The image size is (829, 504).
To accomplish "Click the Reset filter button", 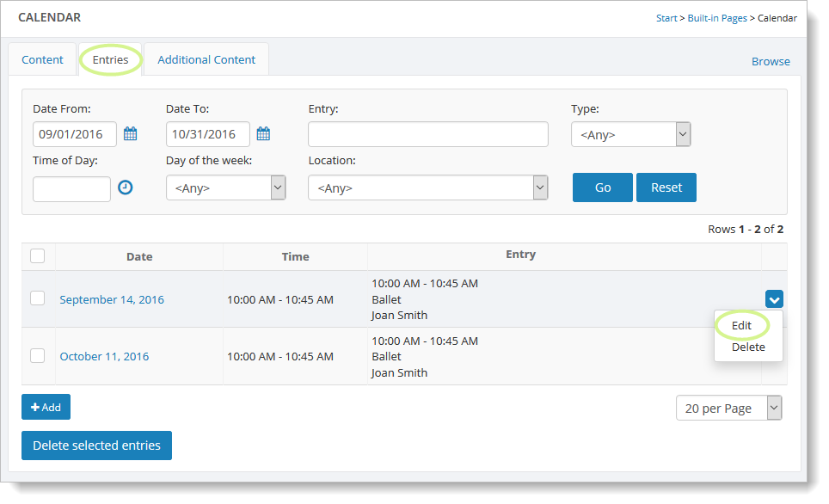I will tap(666, 187).
